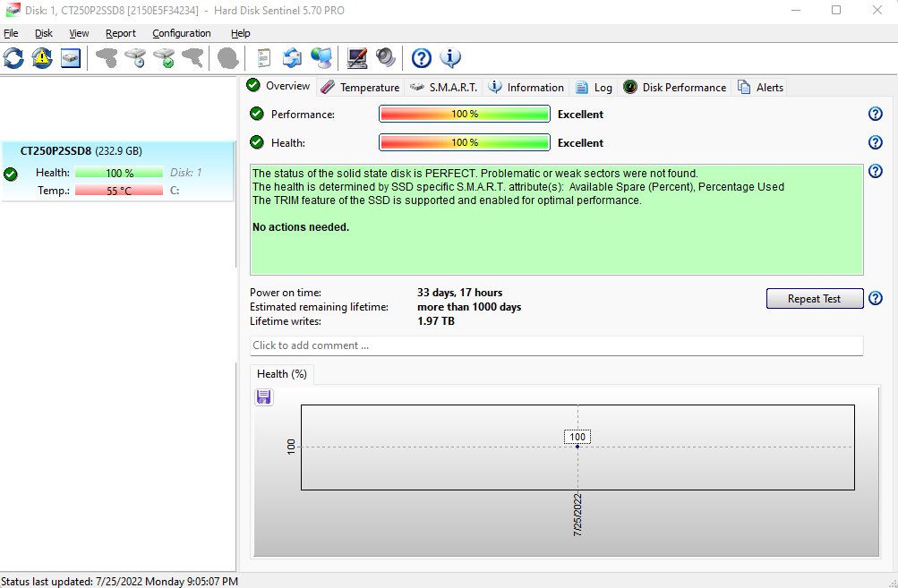Click the 'Click to add comment' field
The height and width of the screenshot is (588, 898).
(556, 345)
